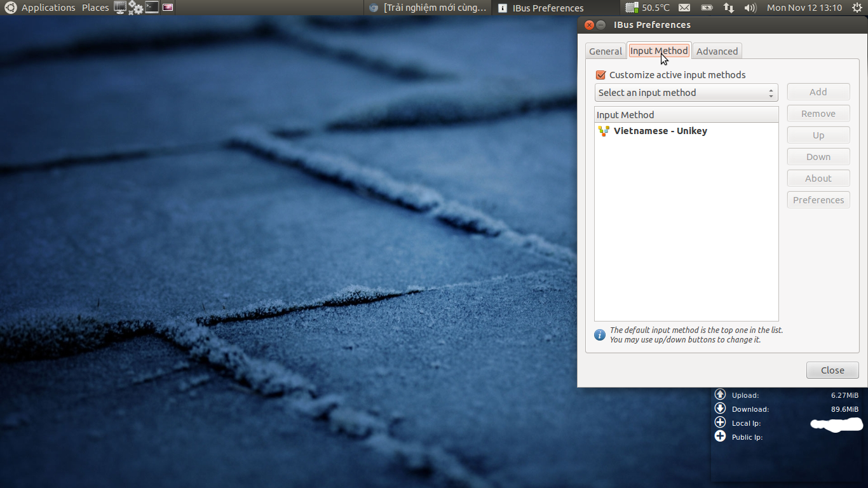Switch to the Advanced tab
Image resolution: width=868 pixels, height=488 pixels.
coord(717,51)
